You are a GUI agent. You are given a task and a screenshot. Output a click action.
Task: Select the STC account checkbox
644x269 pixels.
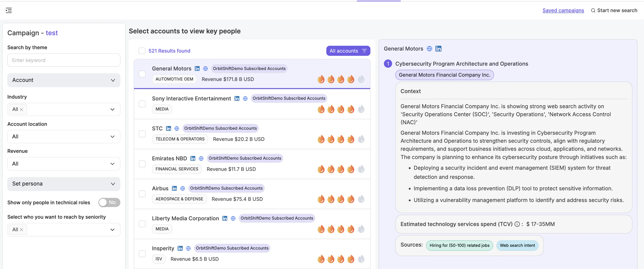click(142, 134)
